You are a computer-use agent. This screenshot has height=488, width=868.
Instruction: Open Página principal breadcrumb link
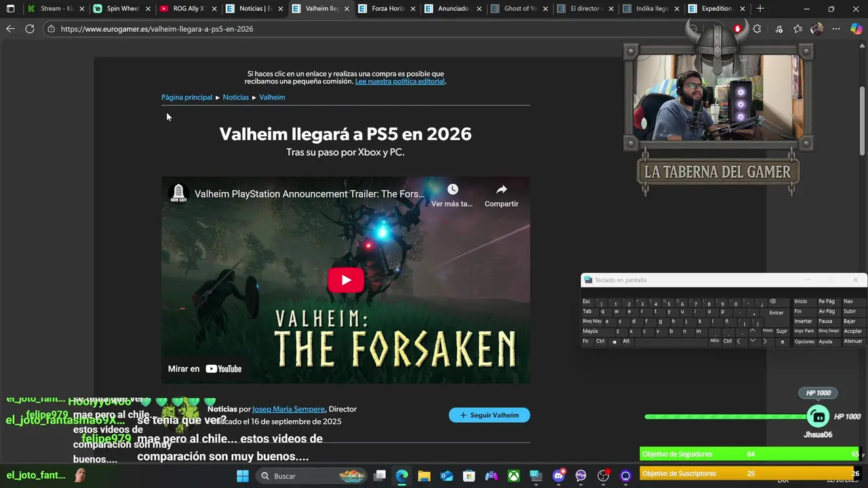[186, 97]
